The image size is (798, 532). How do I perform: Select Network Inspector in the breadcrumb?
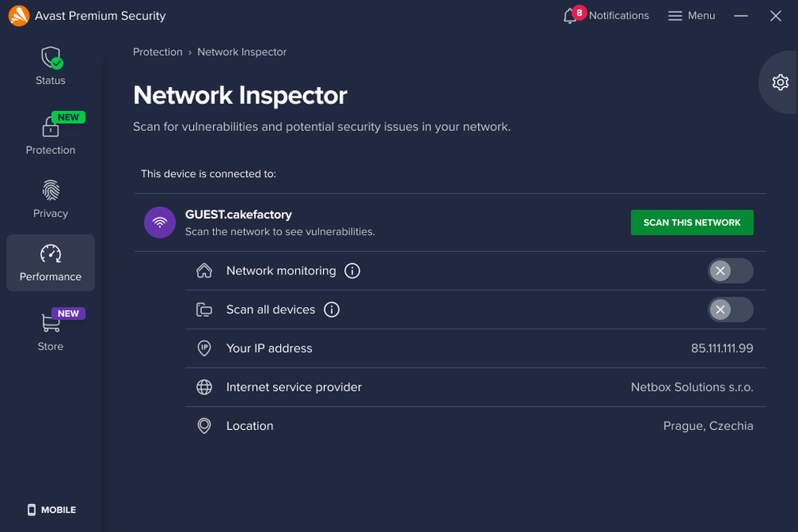(x=242, y=52)
